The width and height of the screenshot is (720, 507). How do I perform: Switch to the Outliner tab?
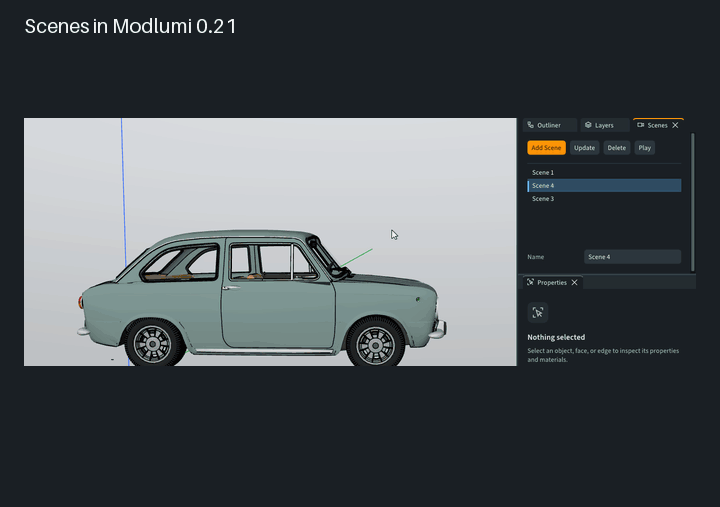pyautogui.click(x=550, y=125)
